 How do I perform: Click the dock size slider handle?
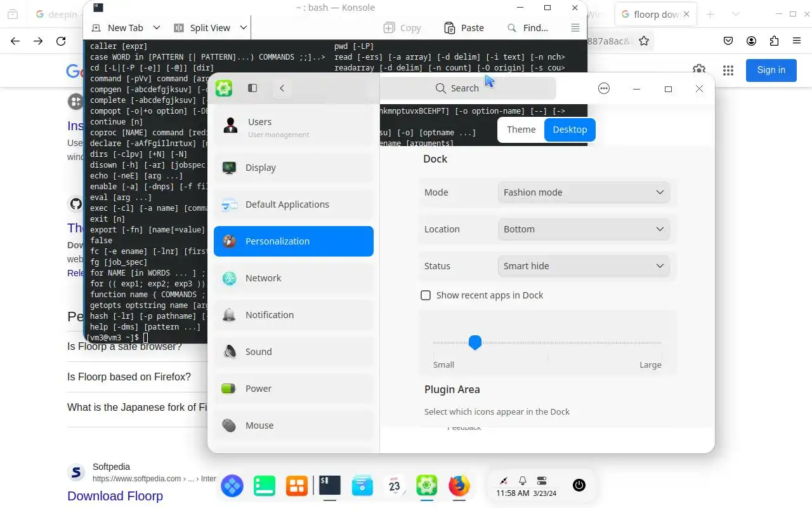(475, 343)
